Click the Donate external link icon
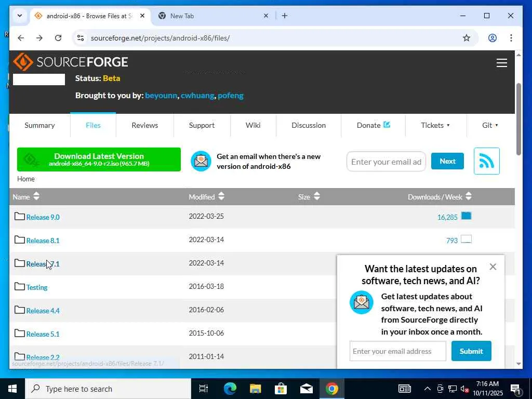This screenshot has height=399, width=532. point(387,125)
